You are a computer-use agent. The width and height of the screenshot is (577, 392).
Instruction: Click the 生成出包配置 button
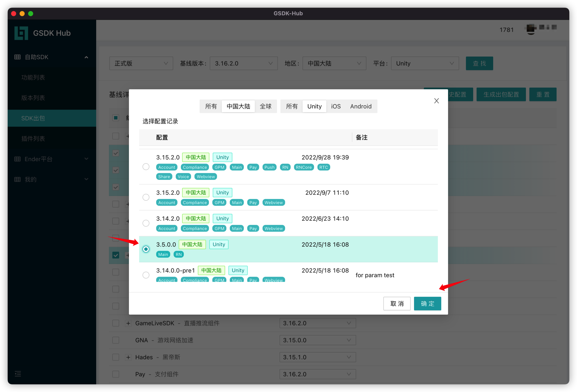tap(501, 94)
